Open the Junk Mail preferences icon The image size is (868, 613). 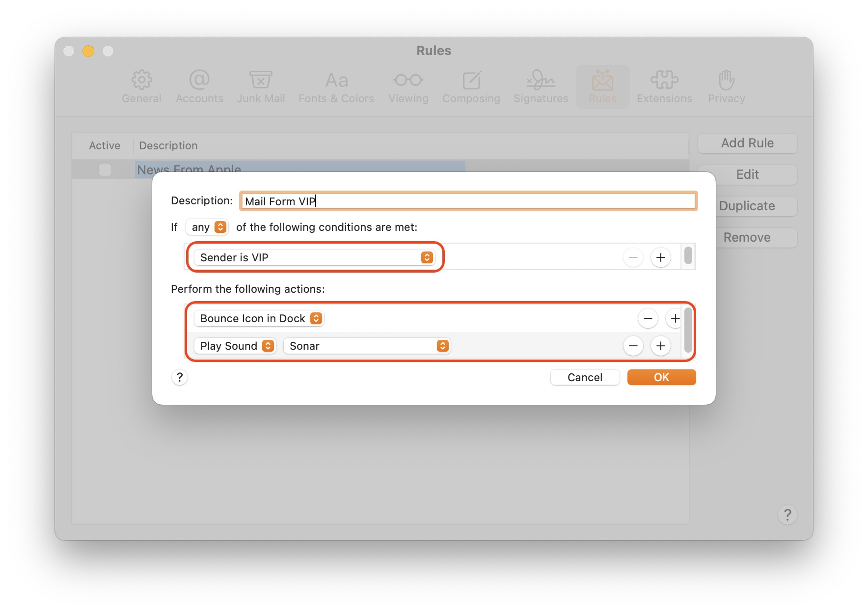tap(261, 86)
